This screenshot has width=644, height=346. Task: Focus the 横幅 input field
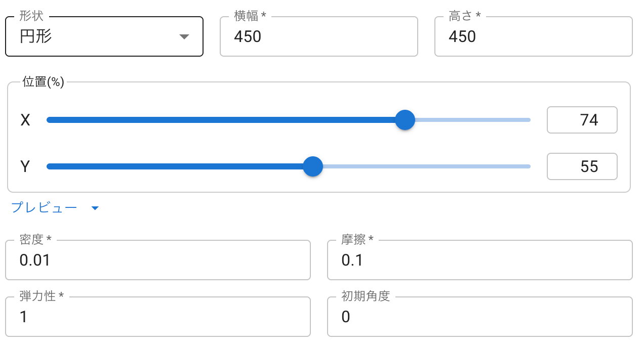pyautogui.click(x=319, y=36)
